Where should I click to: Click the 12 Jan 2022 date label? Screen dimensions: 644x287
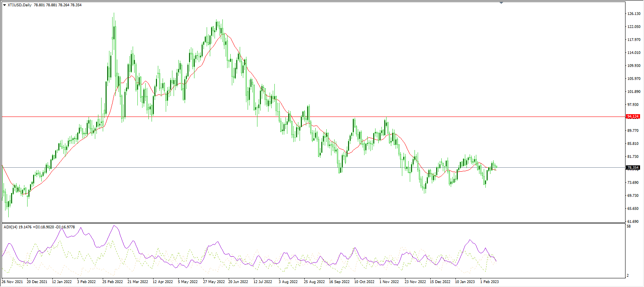[62, 282]
